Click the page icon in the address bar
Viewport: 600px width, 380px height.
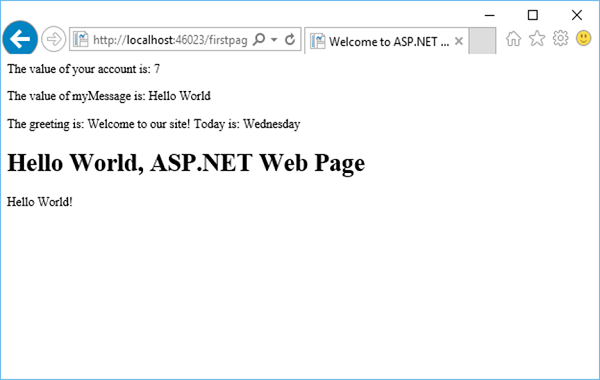point(81,39)
